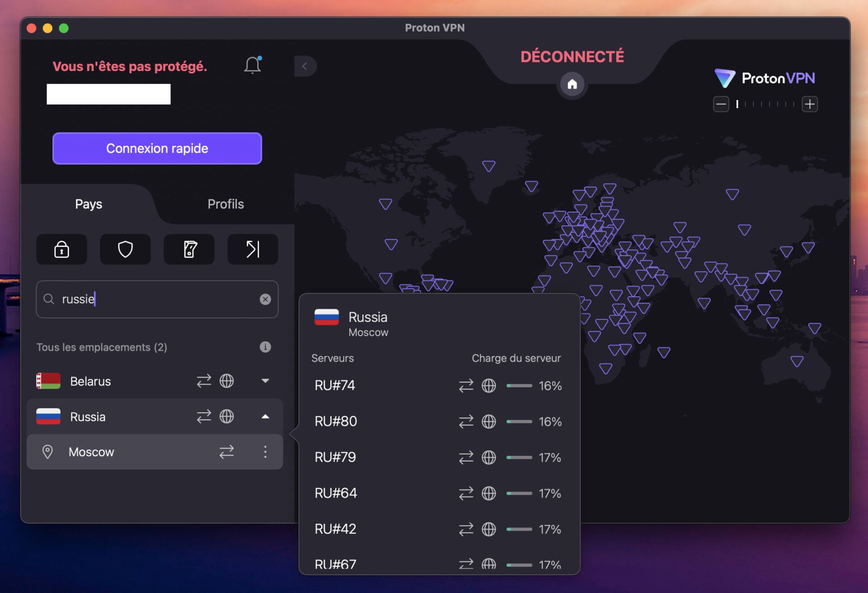Click globe icon for RU#80

[x=489, y=421]
